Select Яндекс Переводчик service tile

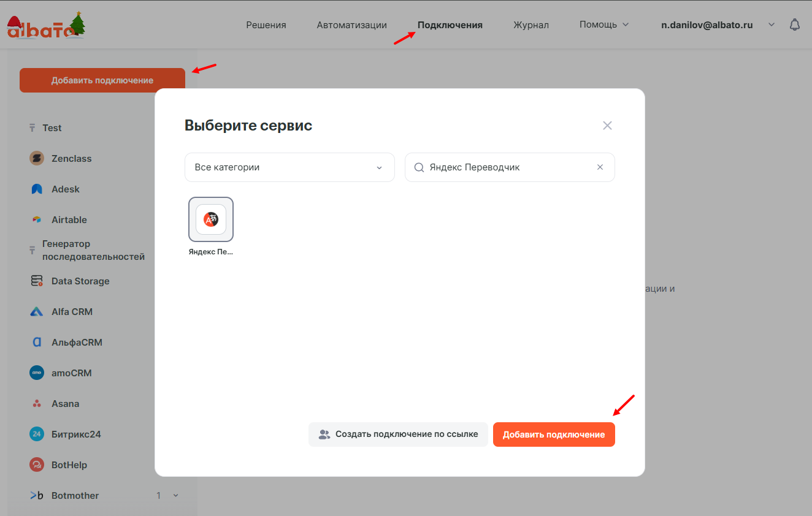tap(211, 219)
